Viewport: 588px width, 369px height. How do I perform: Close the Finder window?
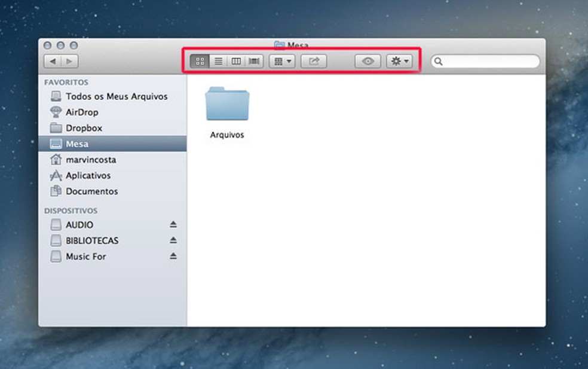[x=47, y=45]
